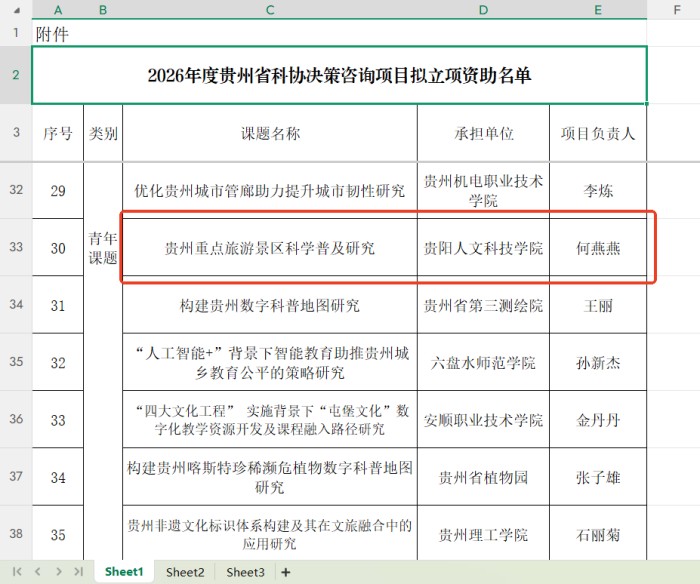
Task: Click the select-all corner triangle
Action: click(x=15, y=10)
